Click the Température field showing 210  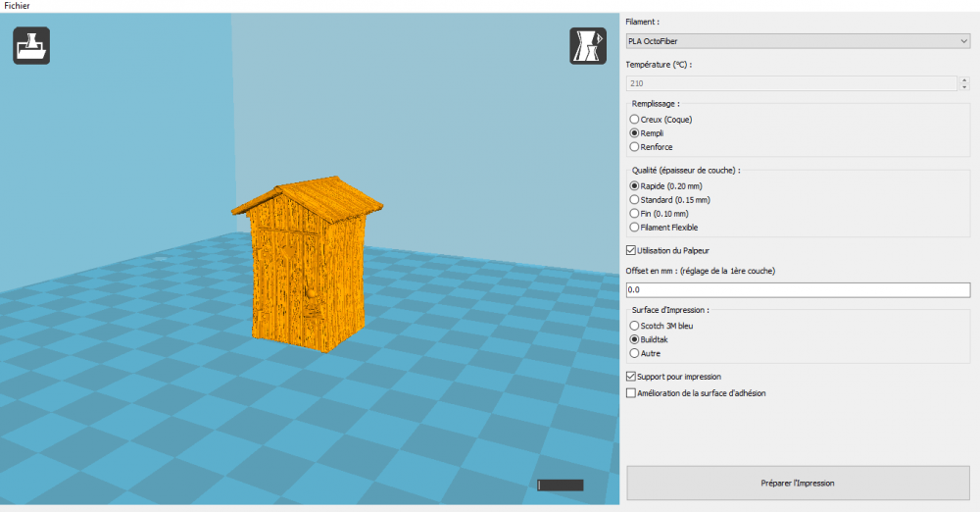click(x=791, y=83)
